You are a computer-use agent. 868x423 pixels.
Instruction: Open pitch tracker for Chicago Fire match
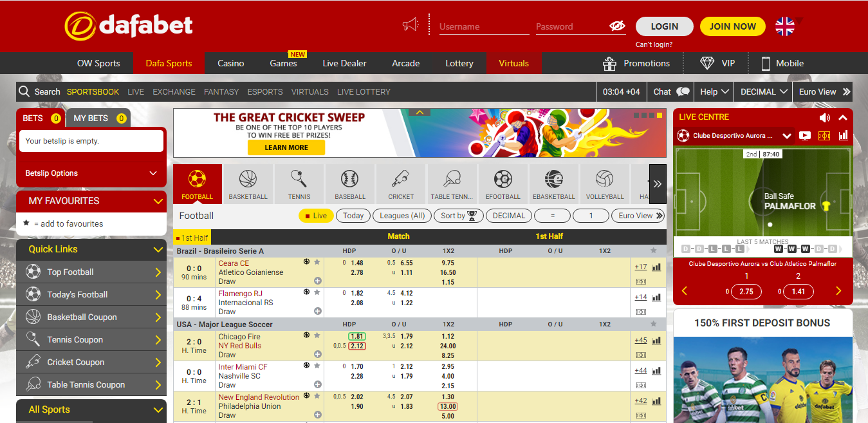(x=641, y=355)
